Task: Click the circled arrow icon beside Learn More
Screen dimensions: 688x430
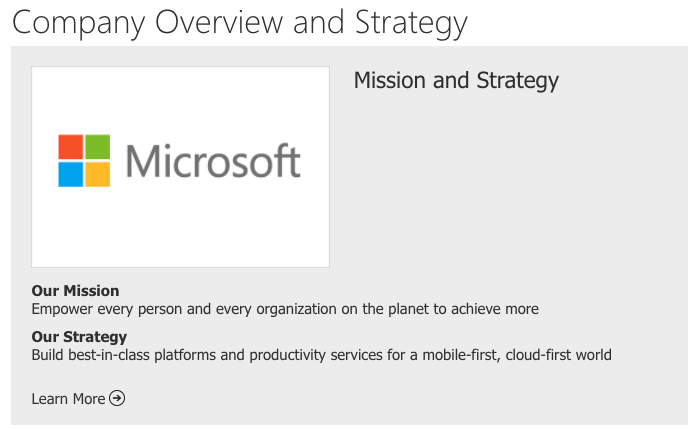Action: coord(117,398)
